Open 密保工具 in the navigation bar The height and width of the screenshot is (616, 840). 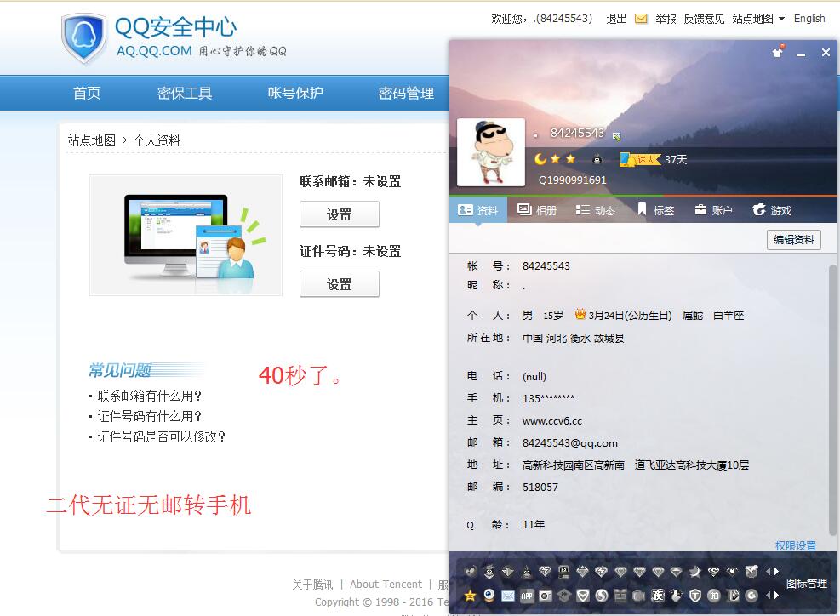pos(185,94)
